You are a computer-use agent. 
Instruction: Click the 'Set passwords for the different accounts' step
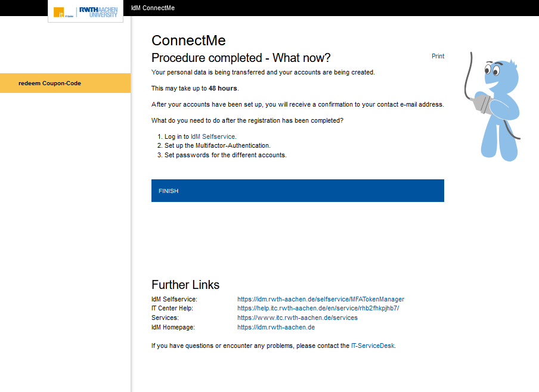(225, 155)
